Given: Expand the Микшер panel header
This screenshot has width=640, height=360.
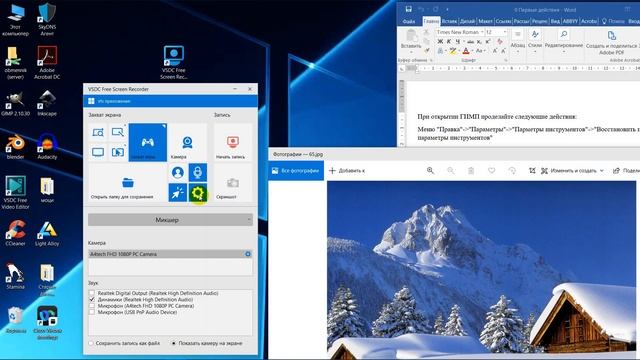Looking at the screenshot, I should pos(170,220).
